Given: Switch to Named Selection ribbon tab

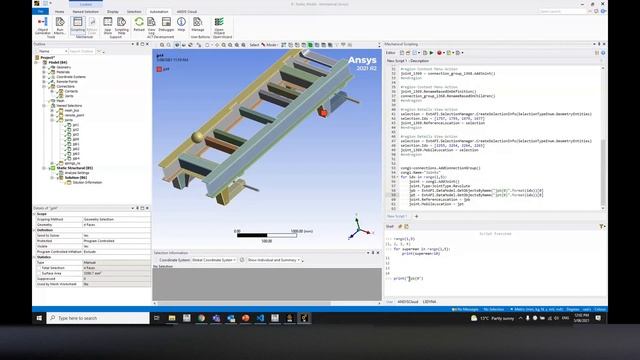Looking at the screenshot, I should click(86, 12).
